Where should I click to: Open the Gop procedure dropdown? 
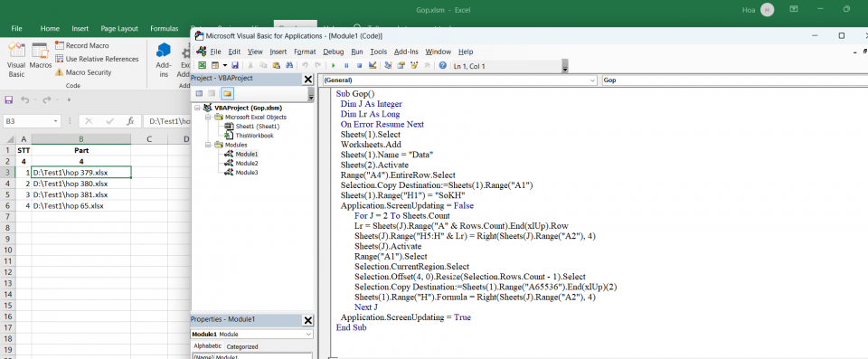tap(734, 80)
